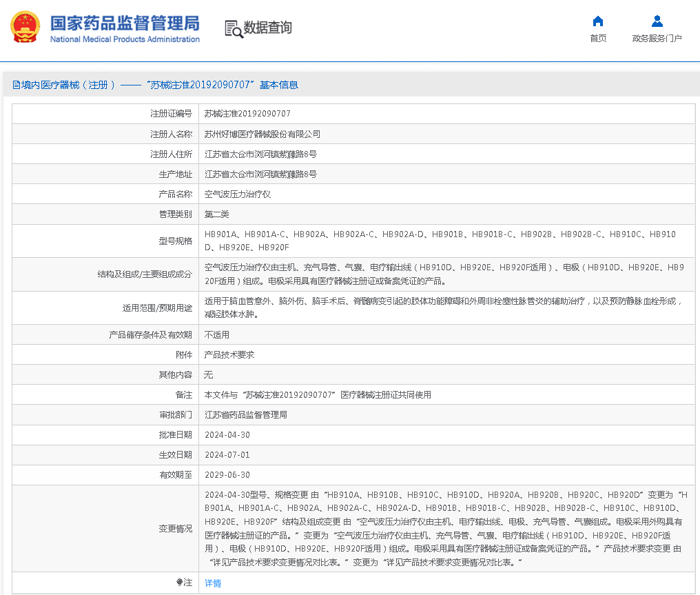
Task: Click approval date 2024-04-30
Action: [227, 435]
